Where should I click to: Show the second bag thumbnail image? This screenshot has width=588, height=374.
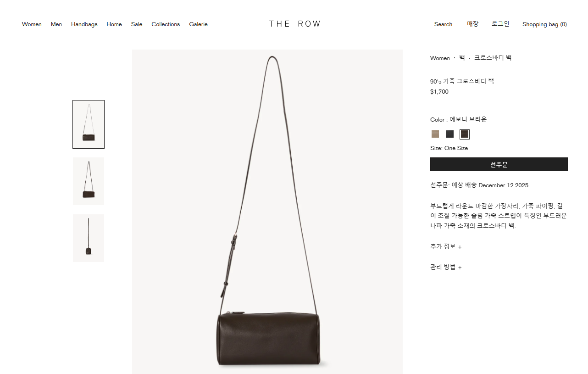point(89,181)
